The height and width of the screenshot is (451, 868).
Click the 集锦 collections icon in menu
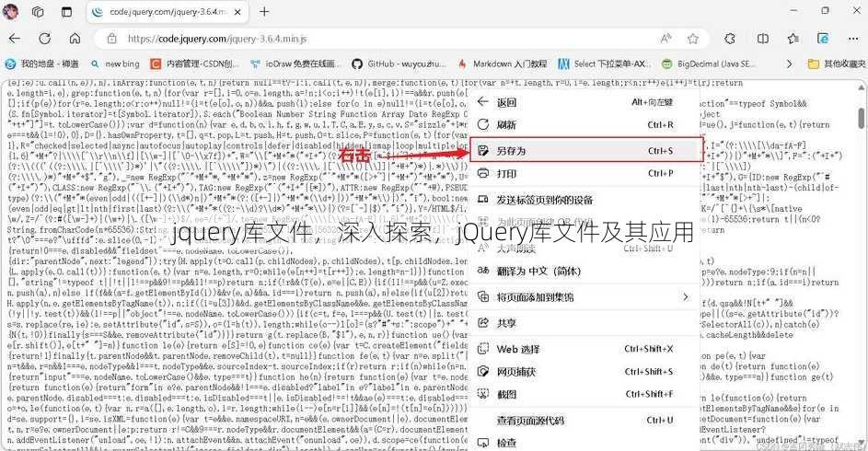(483, 297)
